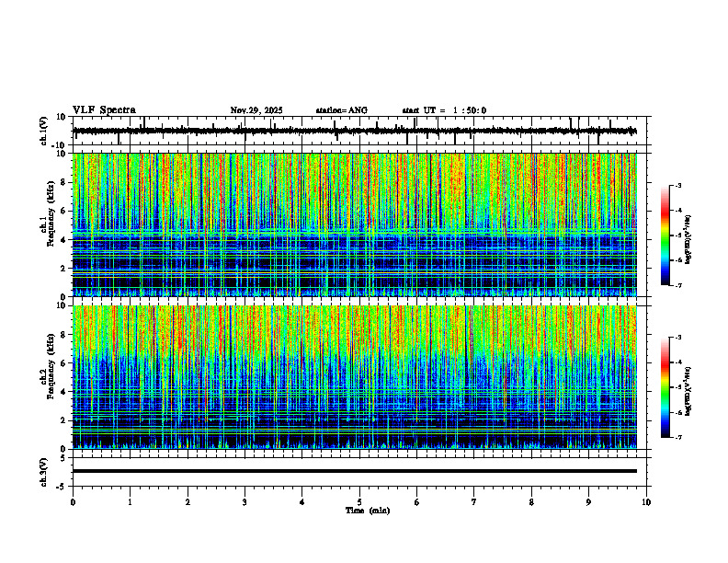728x563 pixels.
Task: Click the "-10" tick on ch.1(V) axis
Action: (60, 145)
